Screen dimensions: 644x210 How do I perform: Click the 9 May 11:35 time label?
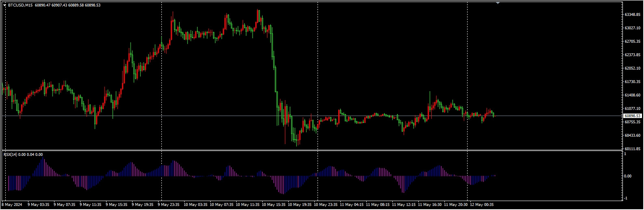[x=90, y=205]
